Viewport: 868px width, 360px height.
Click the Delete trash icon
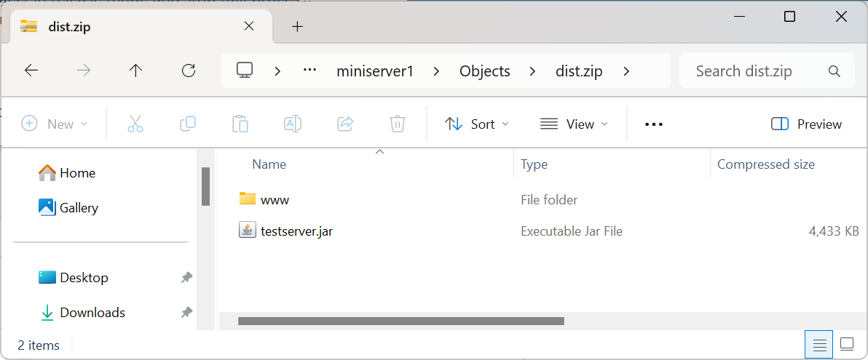[x=398, y=124]
